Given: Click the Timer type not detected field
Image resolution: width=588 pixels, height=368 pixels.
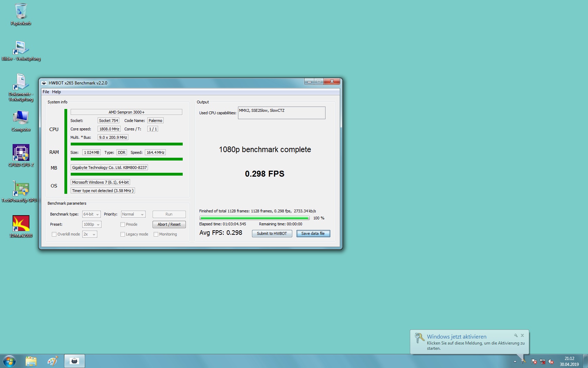Looking at the screenshot, I should 103,191.
